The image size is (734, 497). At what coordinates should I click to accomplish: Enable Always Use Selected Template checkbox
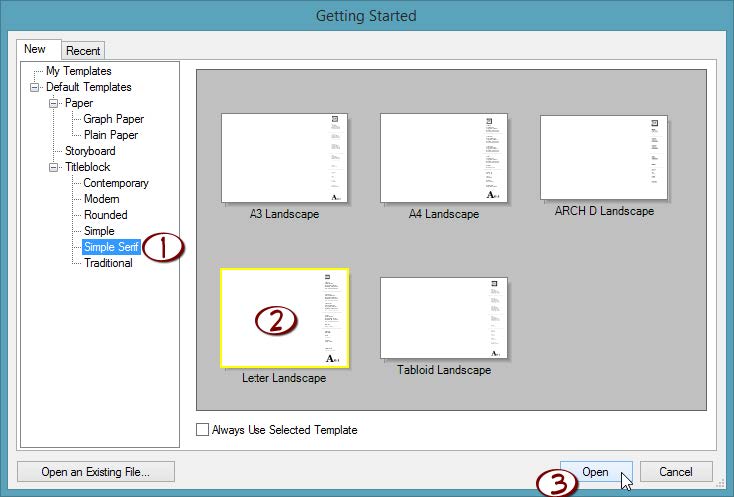coord(204,430)
